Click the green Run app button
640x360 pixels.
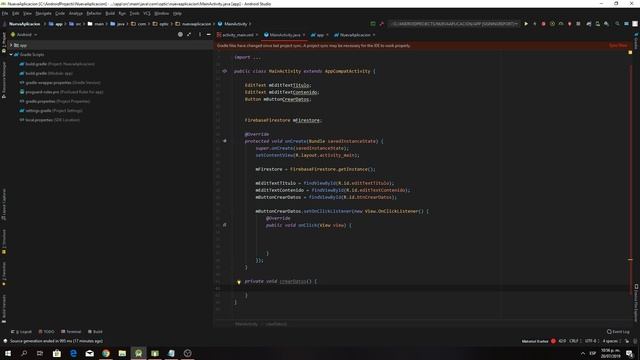(526, 24)
